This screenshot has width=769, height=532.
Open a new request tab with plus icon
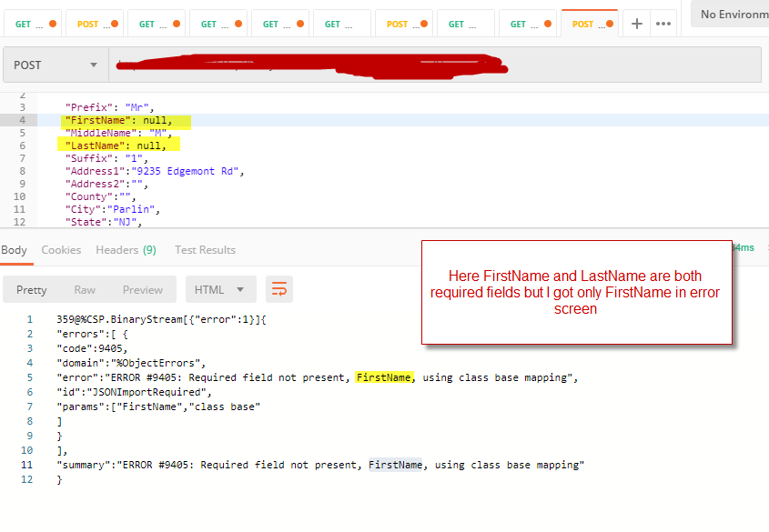[637, 24]
